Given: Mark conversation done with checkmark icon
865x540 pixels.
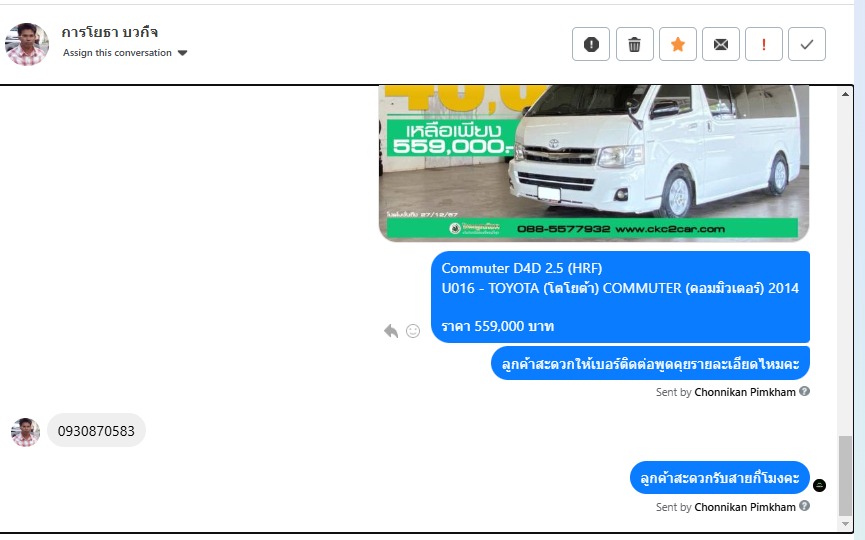Looking at the screenshot, I should point(807,44).
